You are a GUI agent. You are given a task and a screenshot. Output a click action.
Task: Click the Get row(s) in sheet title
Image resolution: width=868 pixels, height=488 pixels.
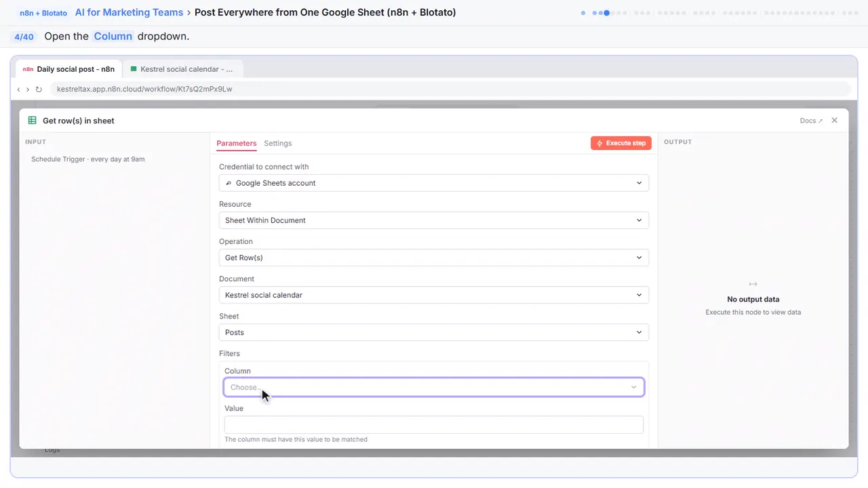point(79,121)
